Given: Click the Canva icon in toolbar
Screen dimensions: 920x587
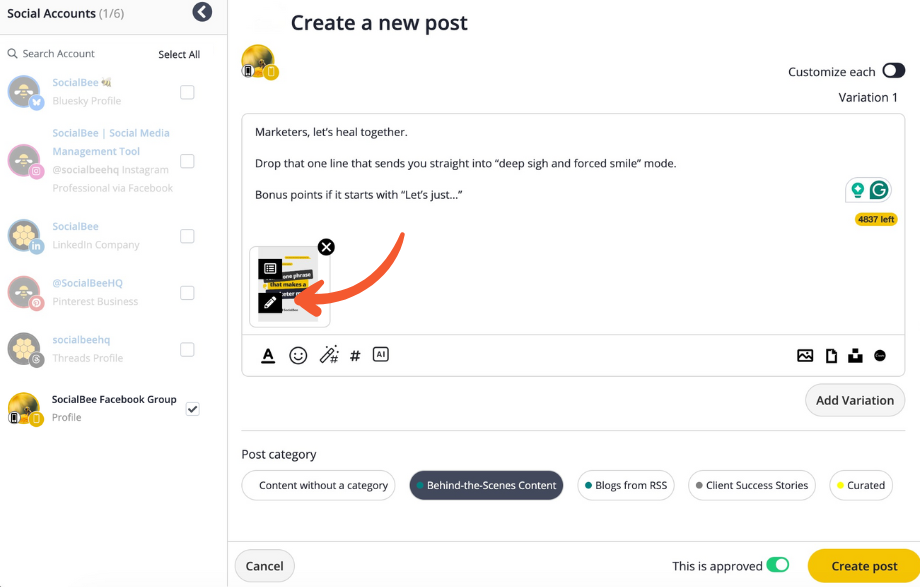Looking at the screenshot, I should [x=880, y=355].
